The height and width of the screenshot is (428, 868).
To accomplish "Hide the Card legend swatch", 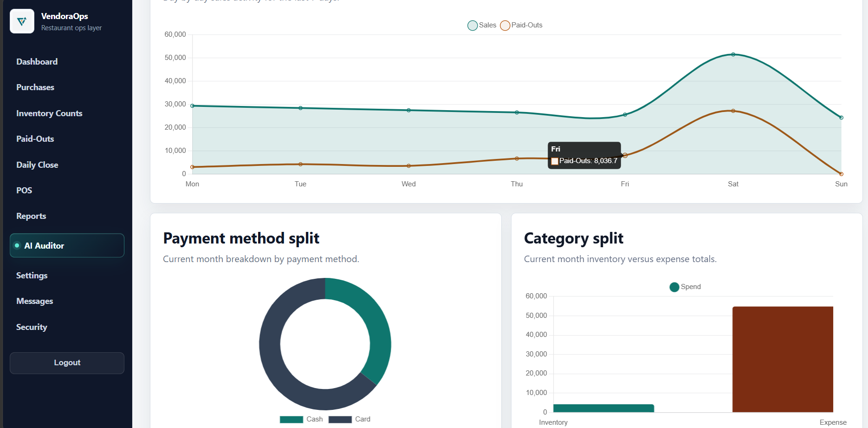I will point(340,420).
